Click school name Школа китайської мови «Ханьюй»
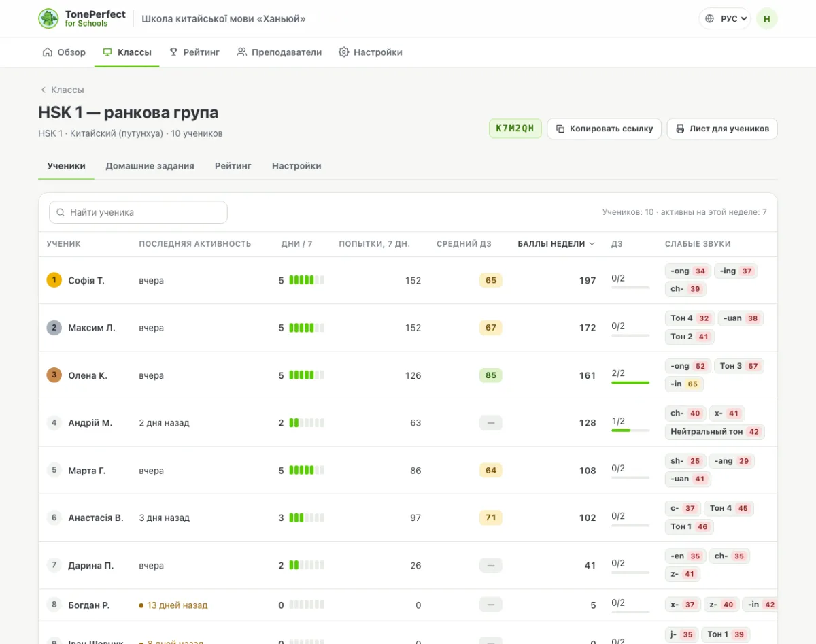Screen dimensions: 816x644 [224, 18]
